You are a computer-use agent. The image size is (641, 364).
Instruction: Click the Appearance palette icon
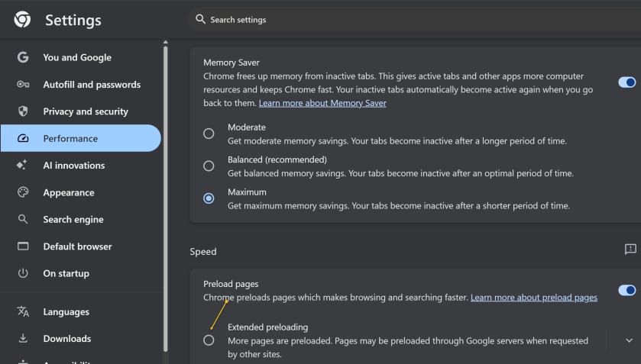(x=23, y=192)
